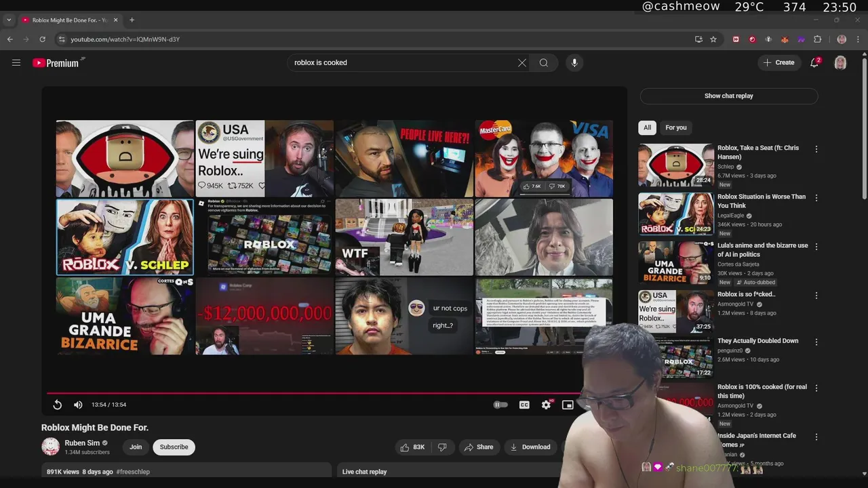Screen dimensions: 868x488
Task: Open options for 'Lula's anime' video
Action: [816, 247]
